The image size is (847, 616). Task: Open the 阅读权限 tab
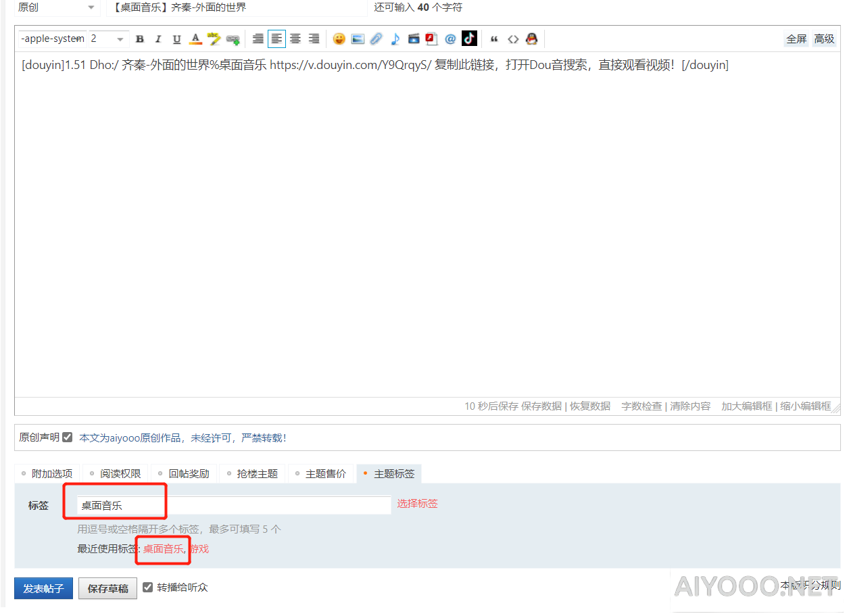[x=116, y=474]
